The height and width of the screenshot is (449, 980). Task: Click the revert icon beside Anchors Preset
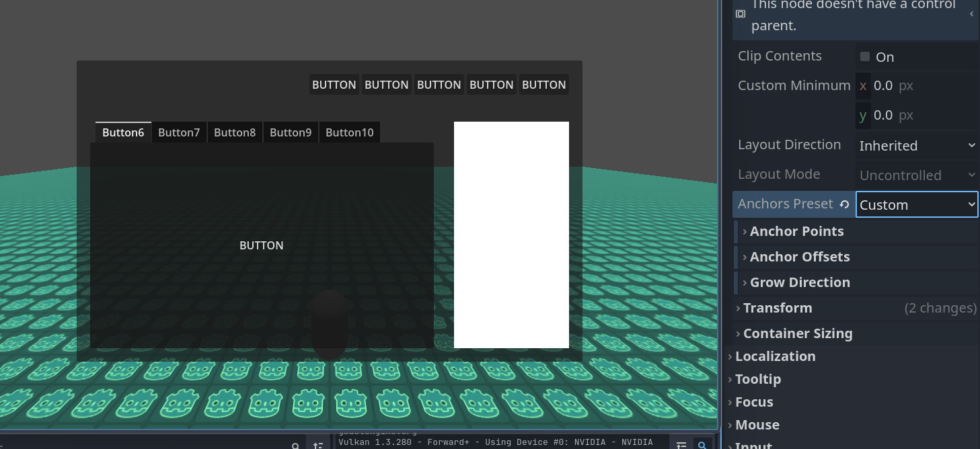pos(844,204)
